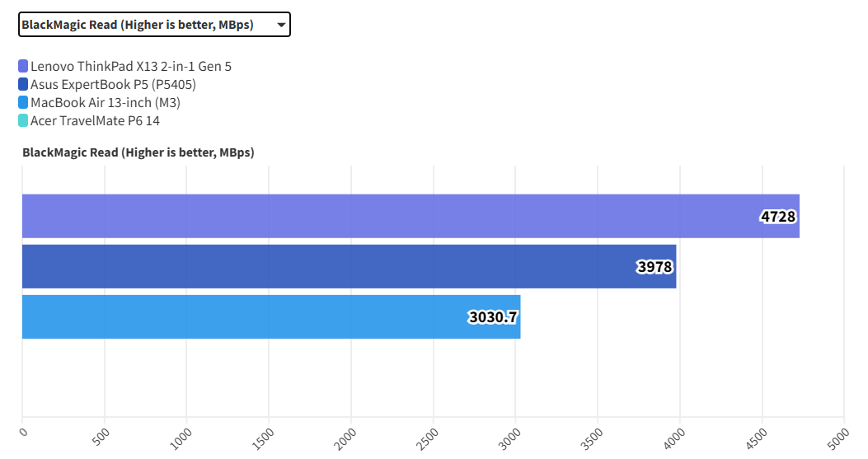
Task: Click the Lenovo ThinkPad X13 legend swatch
Action: tap(23, 66)
